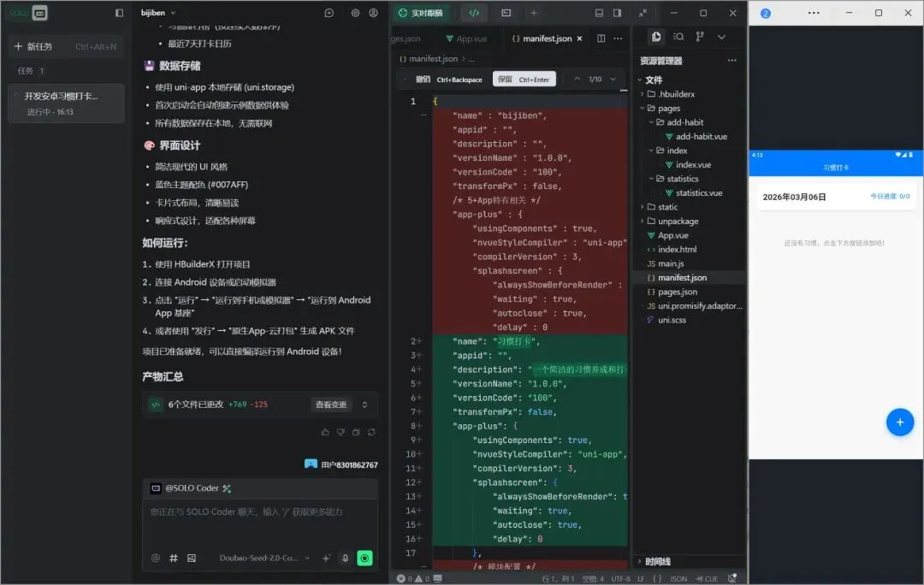Click errors and warnings status indicator
This screenshot has width=924, height=585.
point(414,578)
